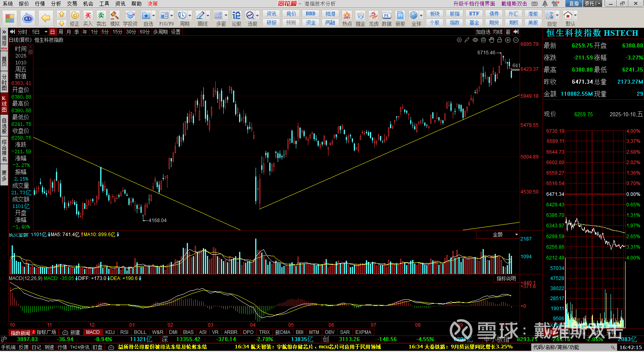Click the 港股 button
This screenshot has height=352, width=644.
point(533,14)
